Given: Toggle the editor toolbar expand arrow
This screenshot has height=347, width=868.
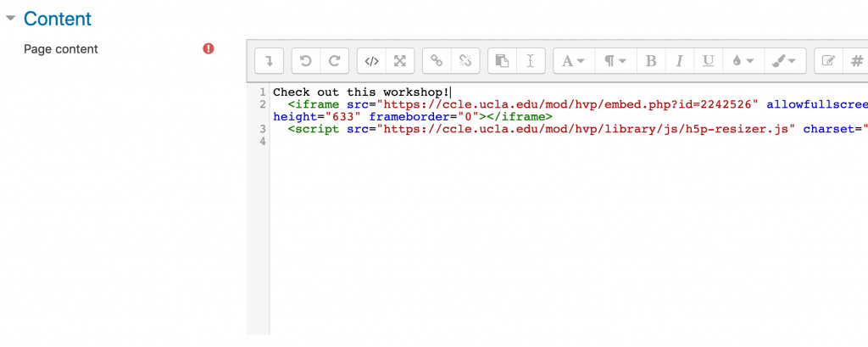Looking at the screenshot, I should 269,61.
